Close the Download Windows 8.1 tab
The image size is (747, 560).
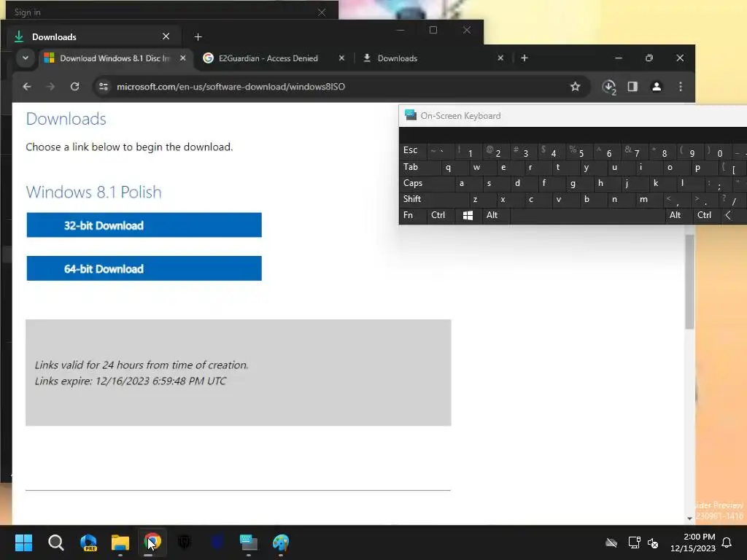point(183,58)
